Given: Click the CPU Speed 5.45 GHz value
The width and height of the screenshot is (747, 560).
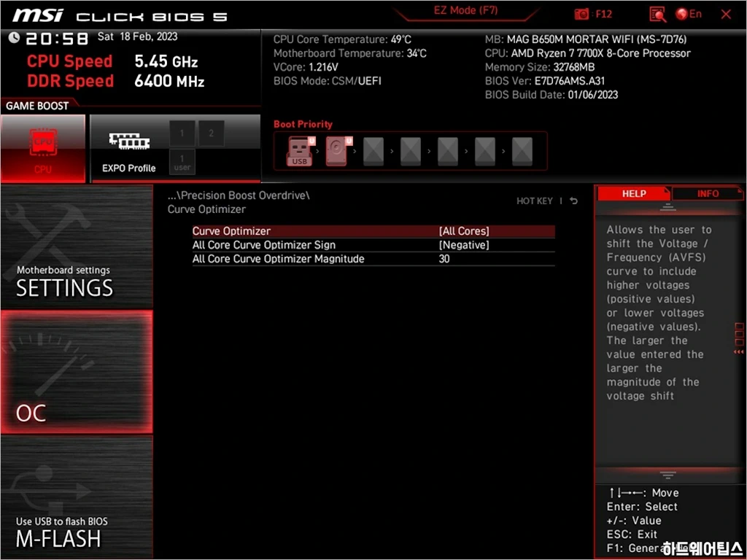Looking at the screenshot, I should click(x=166, y=61).
